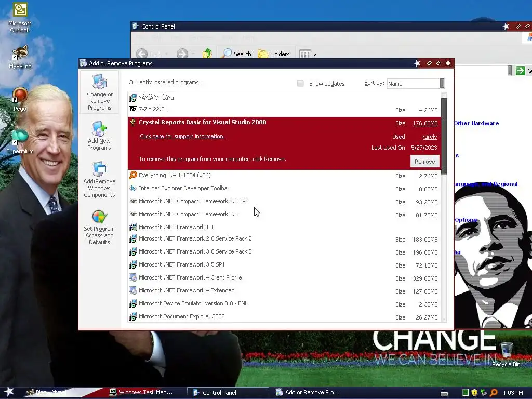Click Forward arrow in Control Panel toolbar

click(182, 54)
